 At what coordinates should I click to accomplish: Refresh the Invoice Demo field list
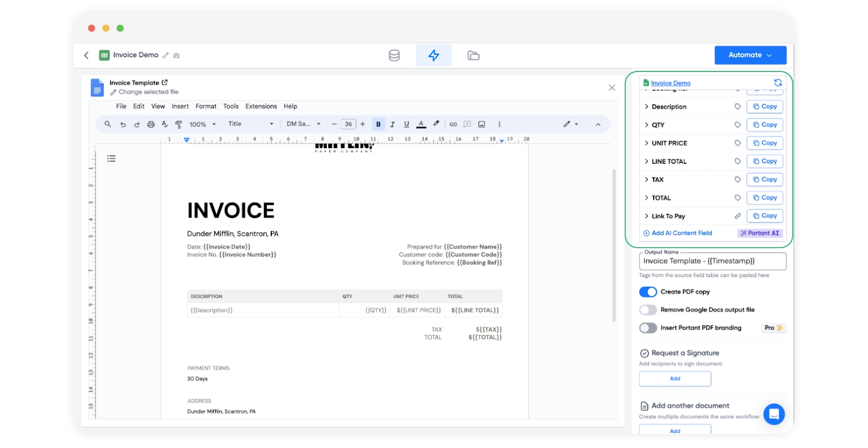(777, 82)
